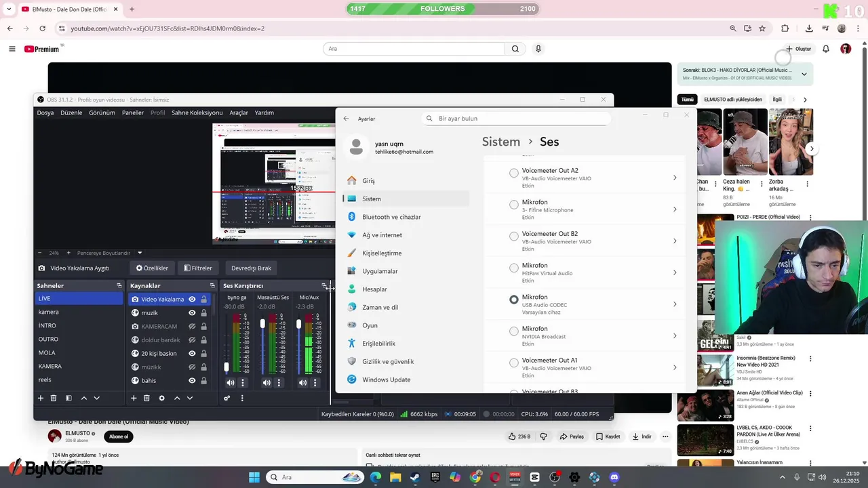Expand the YouTube Sonraki playlist chevron
The height and width of the screenshot is (488, 868).
804,74
